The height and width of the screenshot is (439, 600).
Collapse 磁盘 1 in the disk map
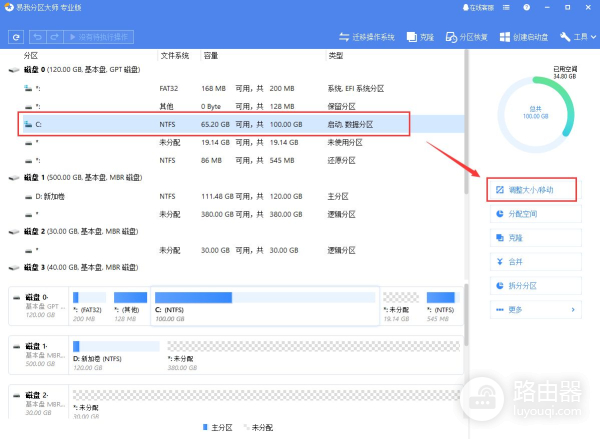(x=17, y=347)
